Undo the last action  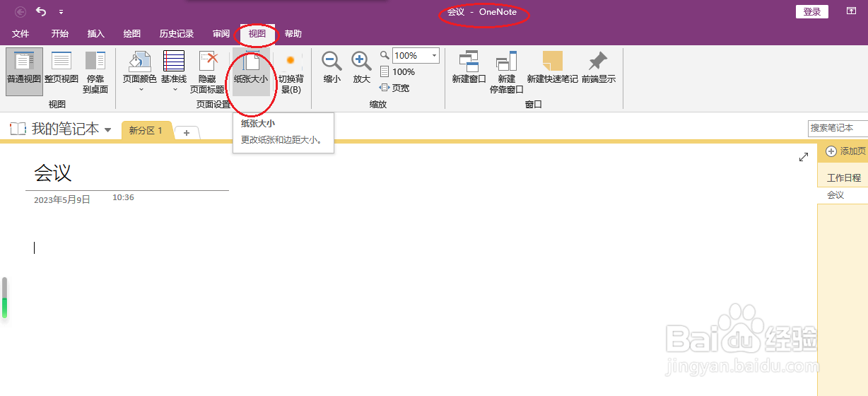click(x=41, y=11)
